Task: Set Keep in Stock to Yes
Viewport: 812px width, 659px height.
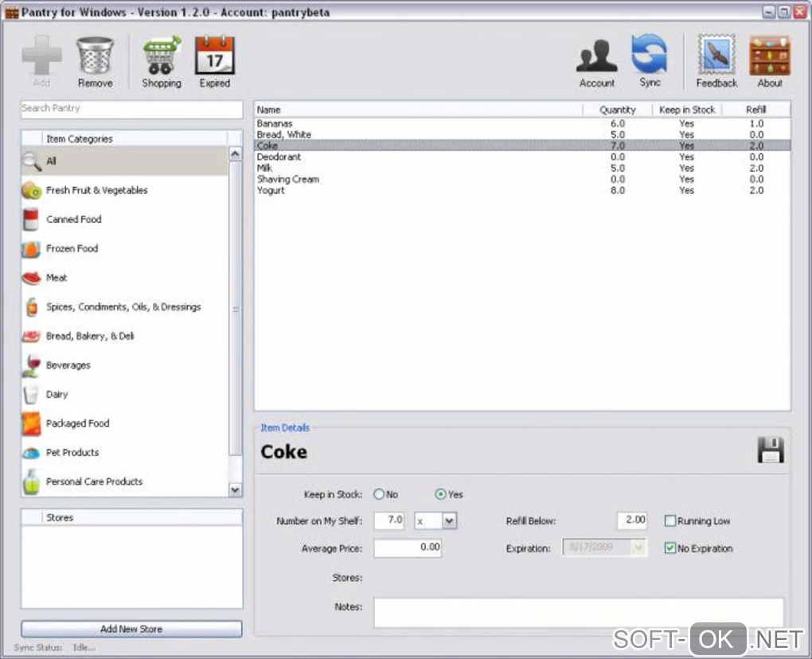Action: coord(440,494)
